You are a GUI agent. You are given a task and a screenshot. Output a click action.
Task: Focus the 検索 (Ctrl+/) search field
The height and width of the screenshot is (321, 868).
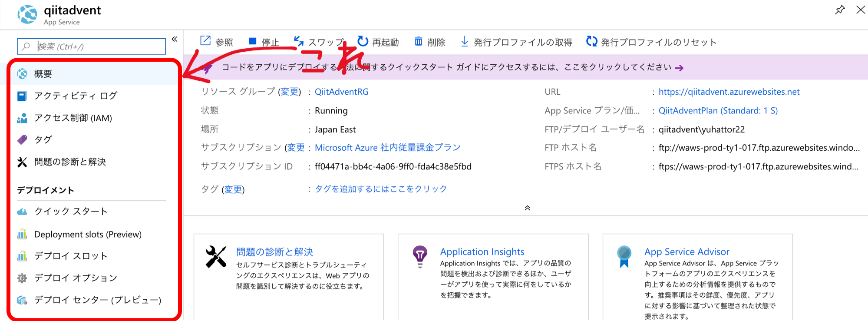pos(92,46)
